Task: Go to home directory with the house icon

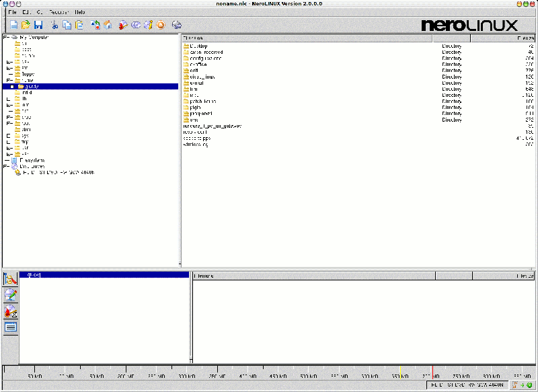Action: coord(108,25)
